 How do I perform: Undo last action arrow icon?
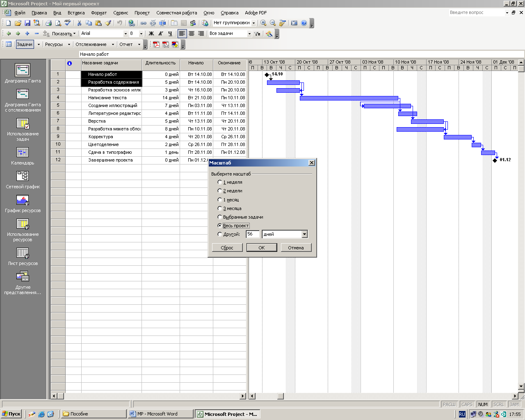[x=119, y=23]
